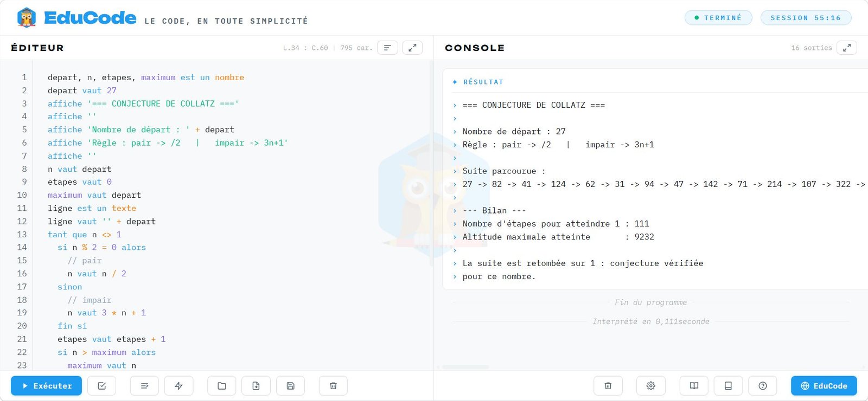868x401 pixels.
Task: Click code line 21 'etapes vaut etapes + 1'
Action: (112, 339)
